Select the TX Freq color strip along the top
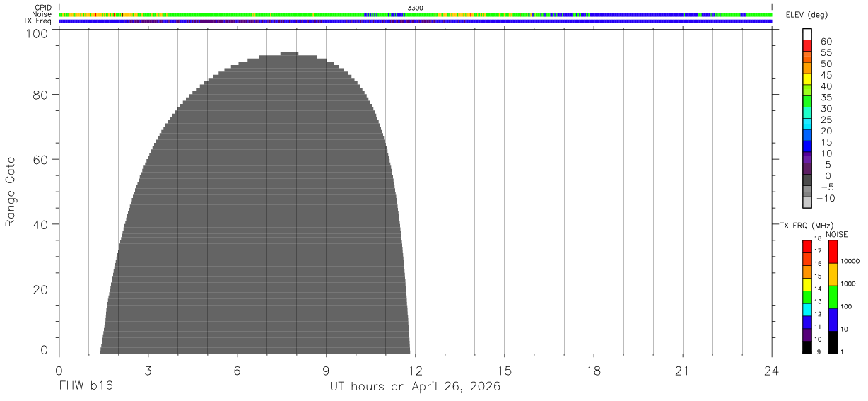Image resolution: width=868 pixels, height=401 pixels. click(x=415, y=21)
